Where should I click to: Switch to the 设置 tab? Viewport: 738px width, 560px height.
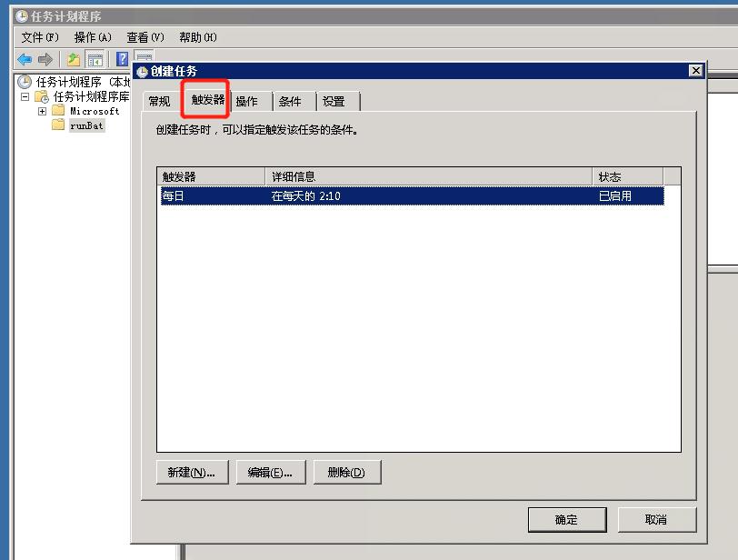334,102
